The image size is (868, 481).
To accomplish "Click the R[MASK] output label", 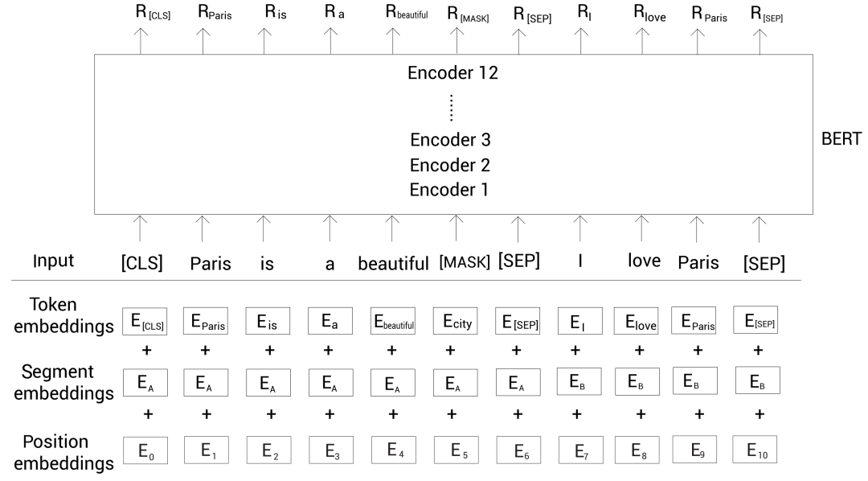I will click(x=463, y=15).
